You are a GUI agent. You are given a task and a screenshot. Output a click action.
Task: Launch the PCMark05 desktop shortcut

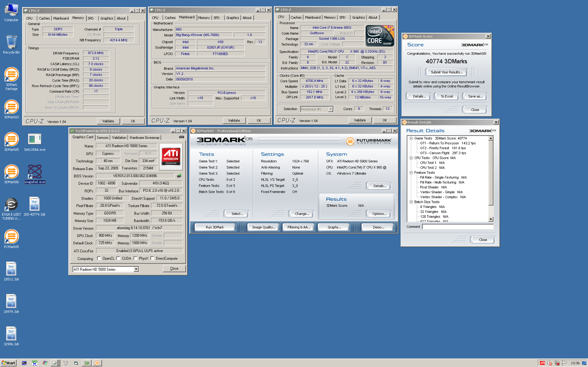11,239
